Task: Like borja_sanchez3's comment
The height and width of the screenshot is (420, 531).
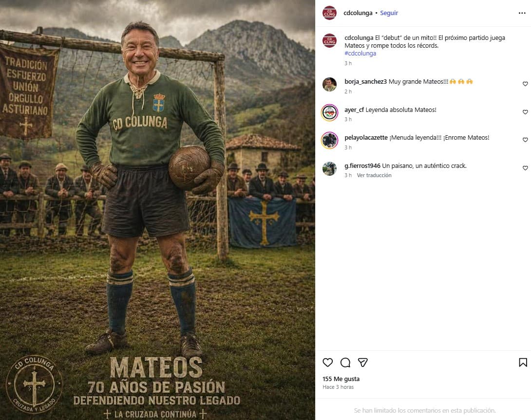Action: [525, 84]
